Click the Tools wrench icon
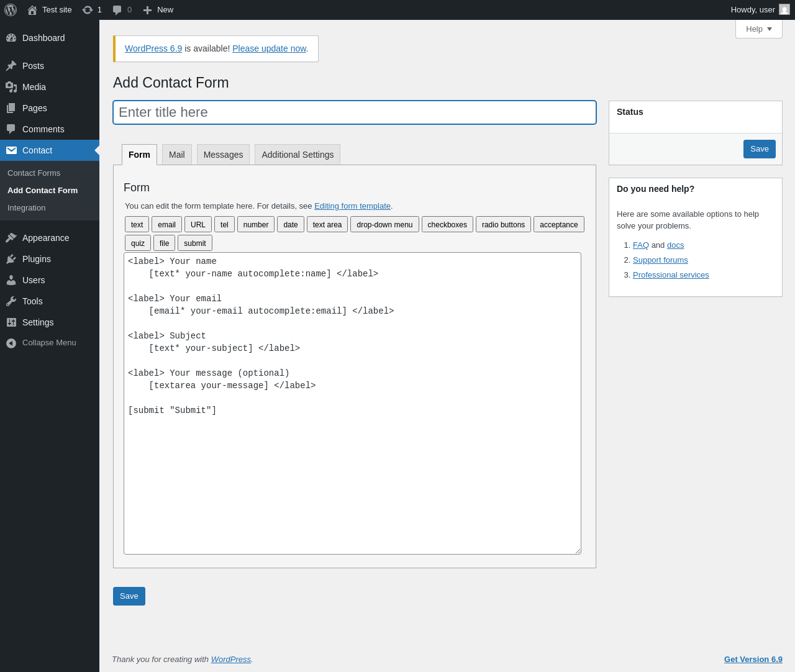The image size is (795, 672). [11, 301]
